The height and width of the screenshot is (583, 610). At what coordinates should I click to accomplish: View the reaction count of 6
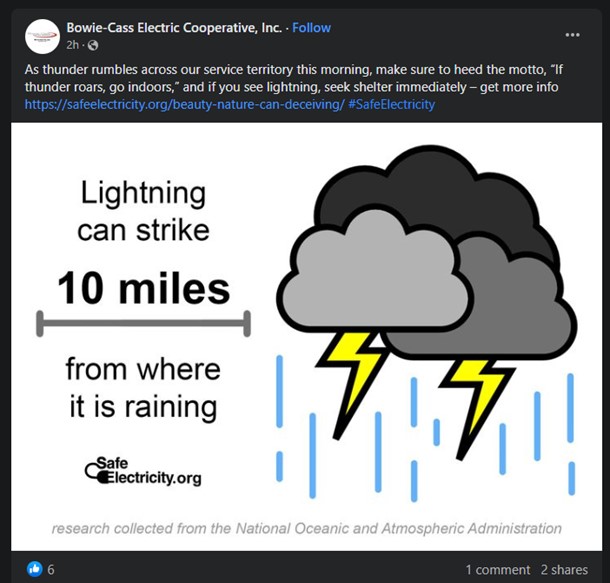(x=51, y=569)
